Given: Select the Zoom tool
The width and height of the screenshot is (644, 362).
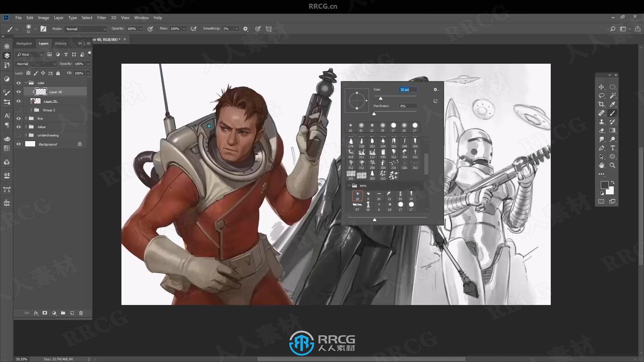Looking at the screenshot, I should (612, 166).
